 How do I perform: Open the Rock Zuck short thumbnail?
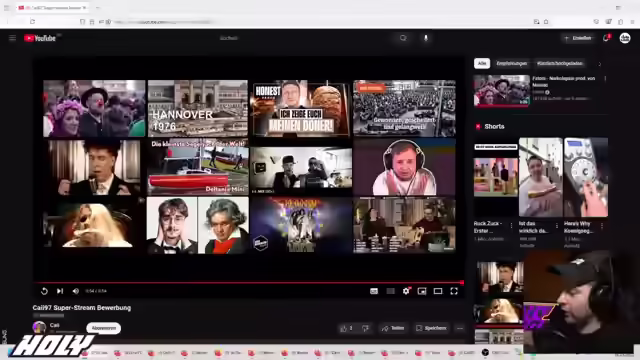coord(496,177)
